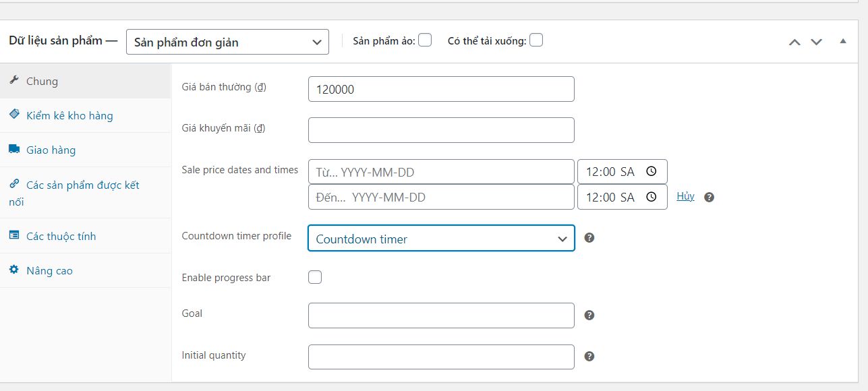This screenshot has height=391, width=868.
Task: Click the Hủy link
Action: click(x=685, y=196)
